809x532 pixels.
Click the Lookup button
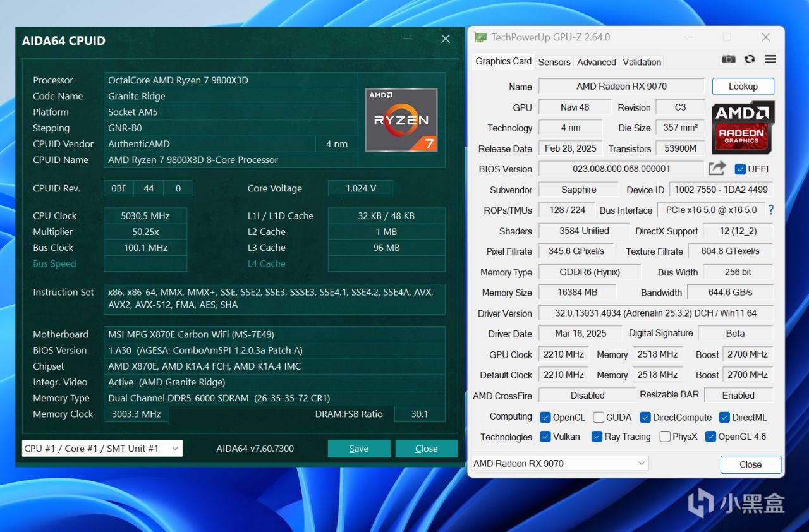click(x=743, y=87)
